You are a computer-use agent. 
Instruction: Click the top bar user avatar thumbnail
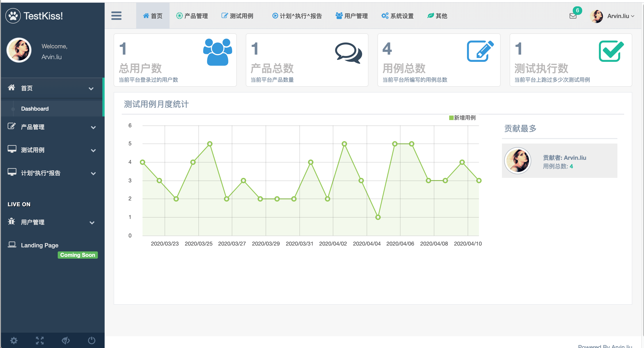[x=596, y=16]
